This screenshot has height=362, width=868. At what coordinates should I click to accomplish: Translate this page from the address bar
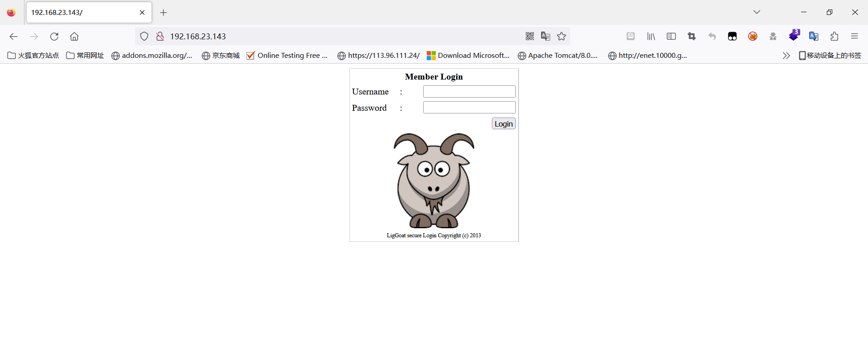(x=546, y=37)
